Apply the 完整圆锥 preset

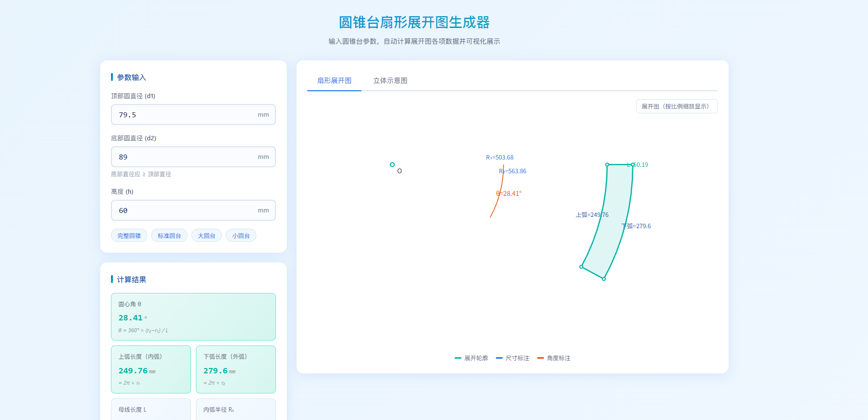pos(129,236)
